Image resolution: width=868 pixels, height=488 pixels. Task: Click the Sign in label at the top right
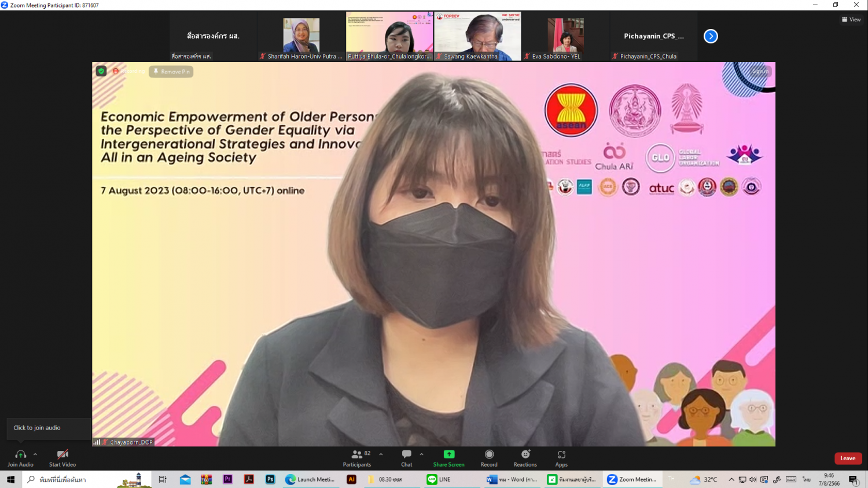coord(760,71)
